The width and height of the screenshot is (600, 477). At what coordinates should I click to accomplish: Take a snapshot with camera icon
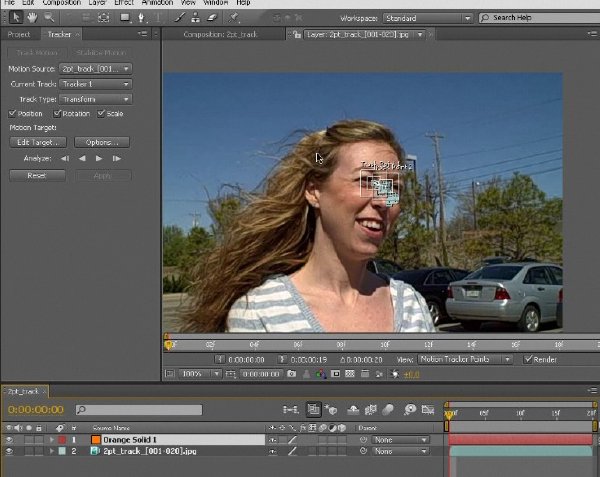(x=292, y=374)
